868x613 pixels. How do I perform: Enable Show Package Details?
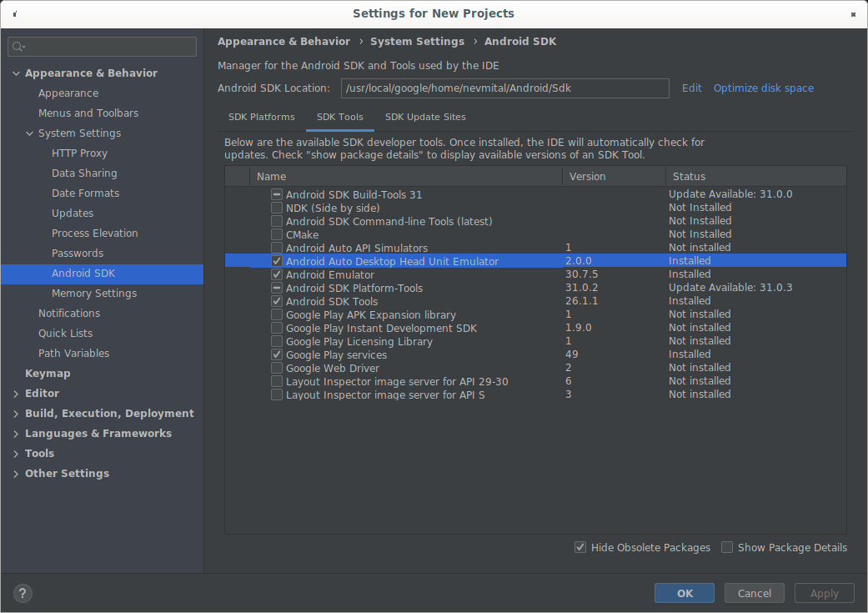pyautogui.click(x=726, y=547)
